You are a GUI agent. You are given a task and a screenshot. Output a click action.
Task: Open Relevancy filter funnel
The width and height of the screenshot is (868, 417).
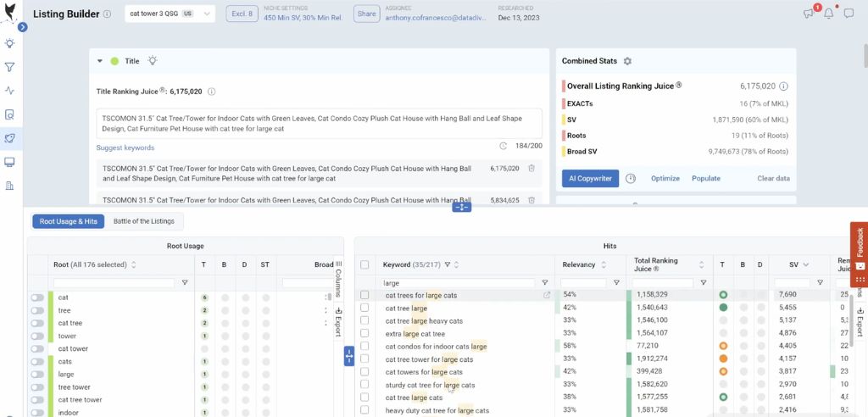coord(616,282)
